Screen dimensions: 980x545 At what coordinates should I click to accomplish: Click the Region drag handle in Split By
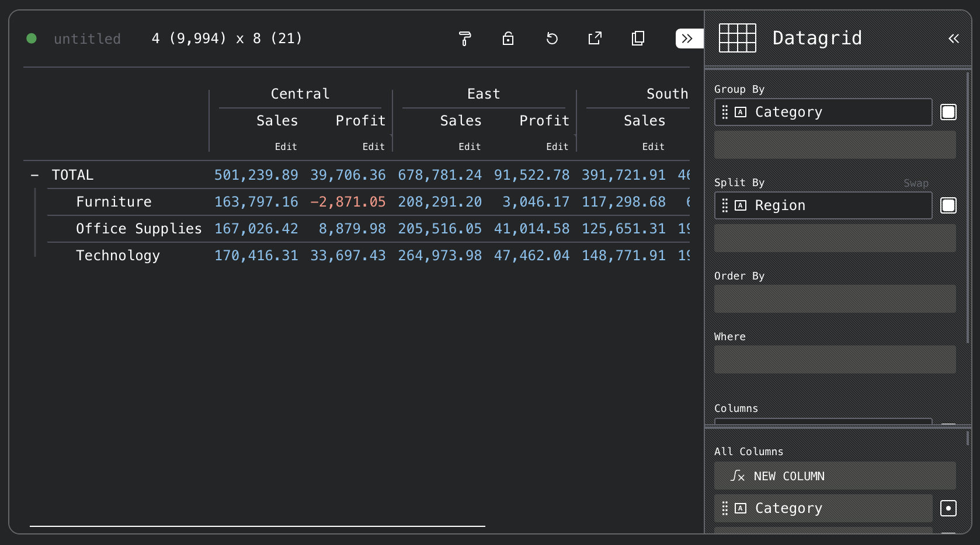coord(725,205)
